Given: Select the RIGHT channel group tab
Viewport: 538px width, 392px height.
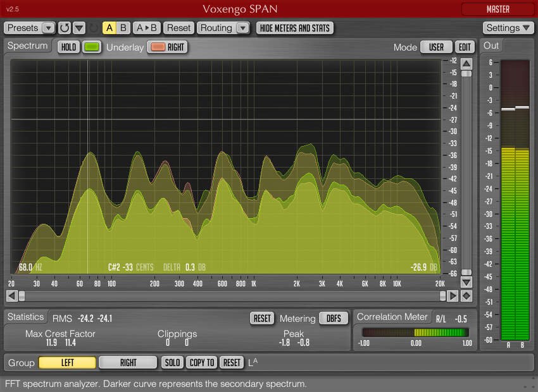Looking at the screenshot, I should pos(128,362).
